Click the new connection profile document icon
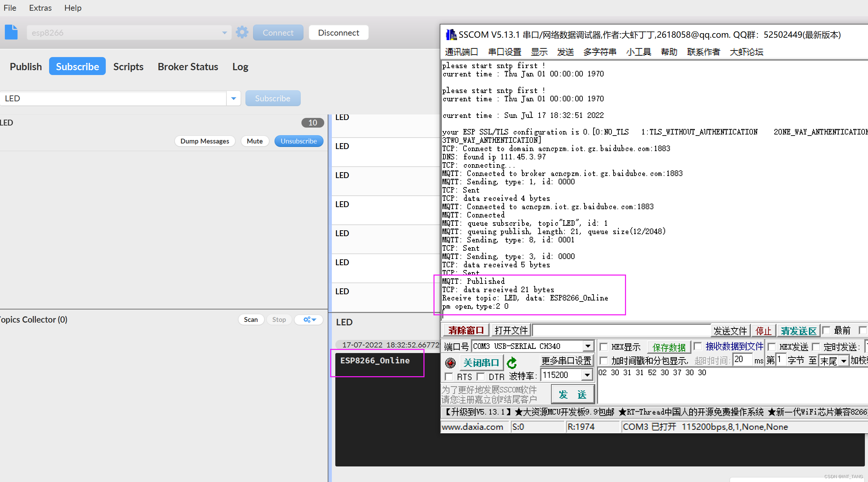 pos(11,33)
